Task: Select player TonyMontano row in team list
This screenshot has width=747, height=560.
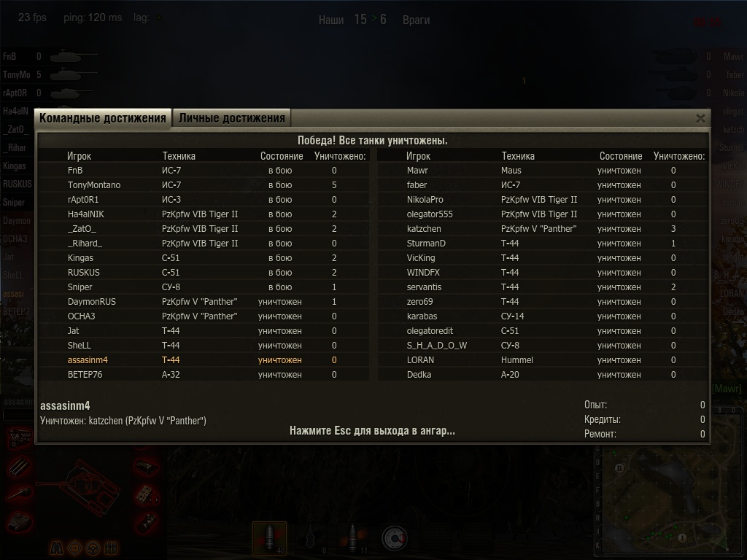Action: (x=204, y=185)
